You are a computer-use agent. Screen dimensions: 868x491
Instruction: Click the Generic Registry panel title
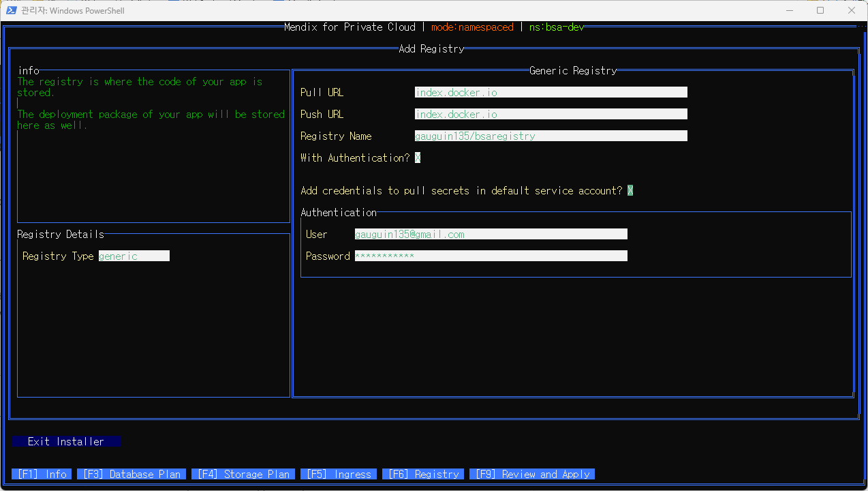[x=573, y=70]
